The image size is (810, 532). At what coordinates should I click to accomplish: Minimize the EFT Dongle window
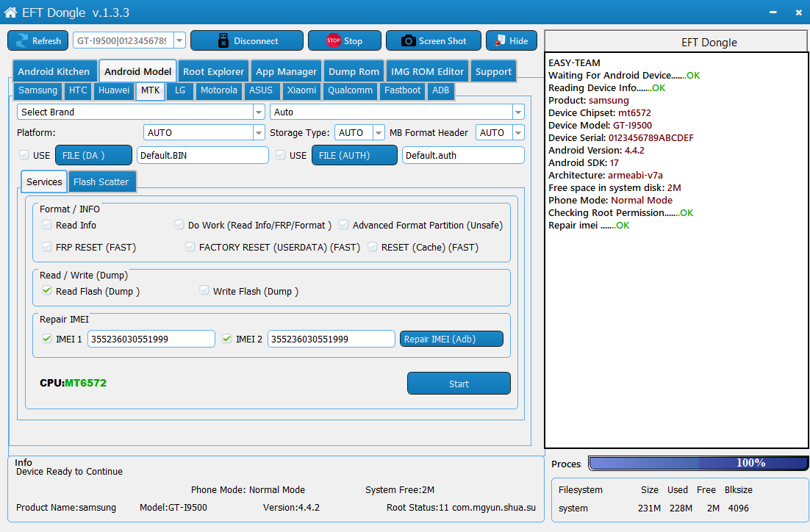coord(773,12)
